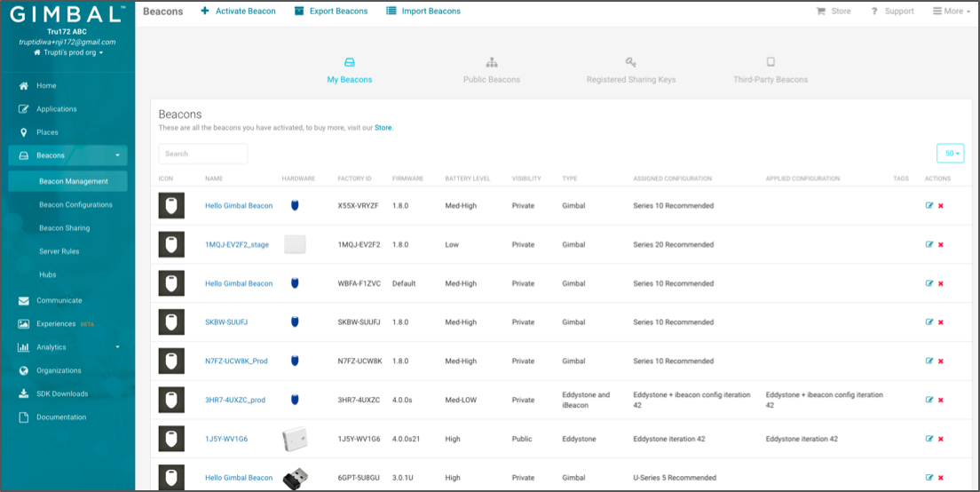Click the Gimbal logo
This screenshot has height=492, width=980.
[x=67, y=14]
